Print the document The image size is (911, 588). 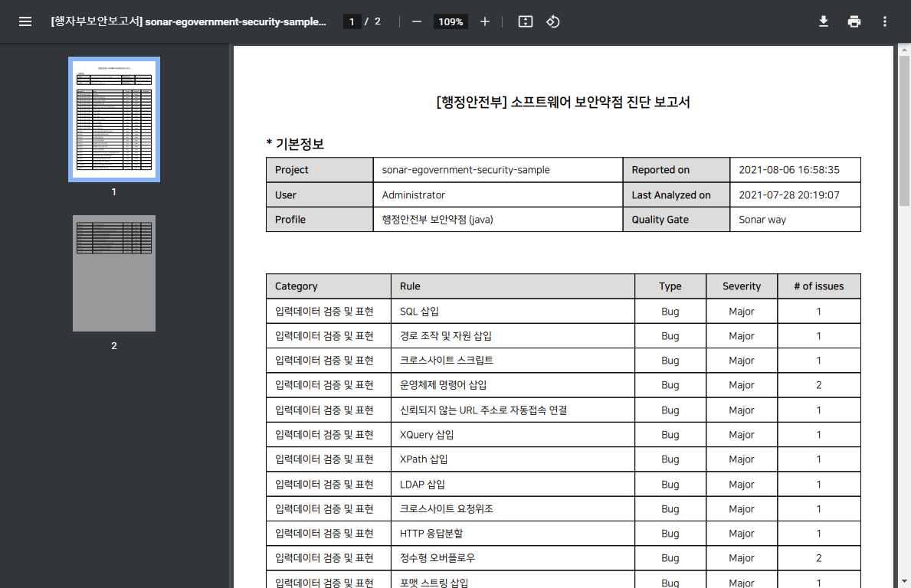point(854,21)
